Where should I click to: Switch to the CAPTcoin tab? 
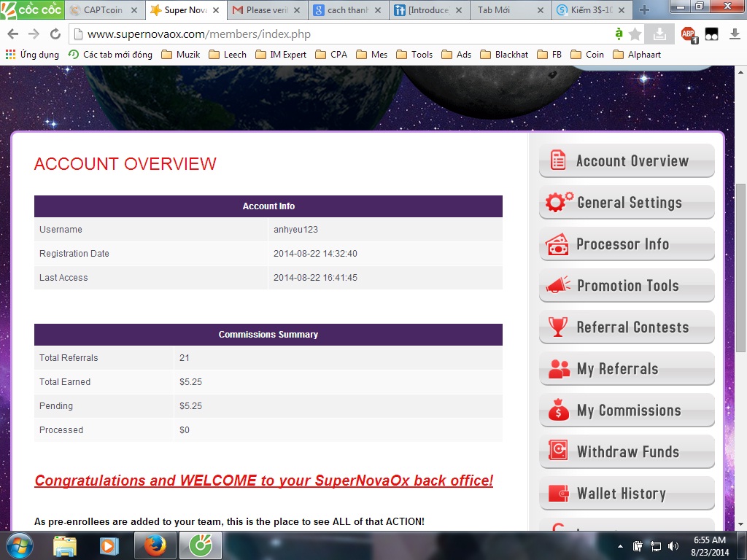103,10
